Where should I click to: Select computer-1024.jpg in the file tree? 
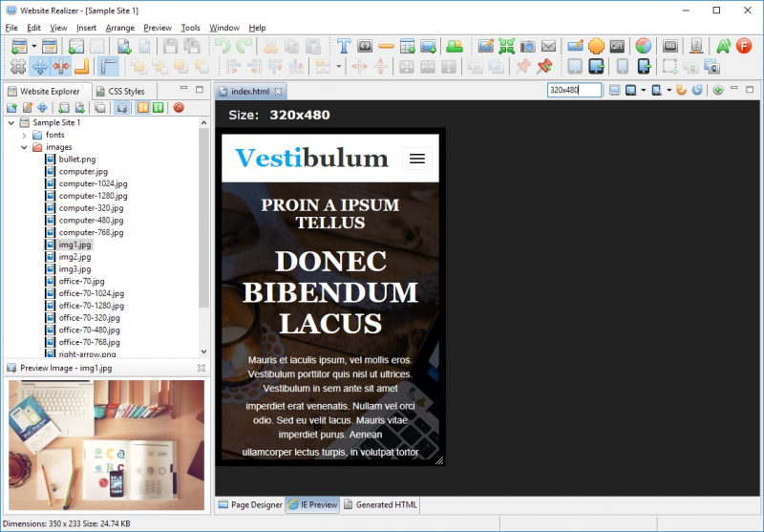click(92, 183)
